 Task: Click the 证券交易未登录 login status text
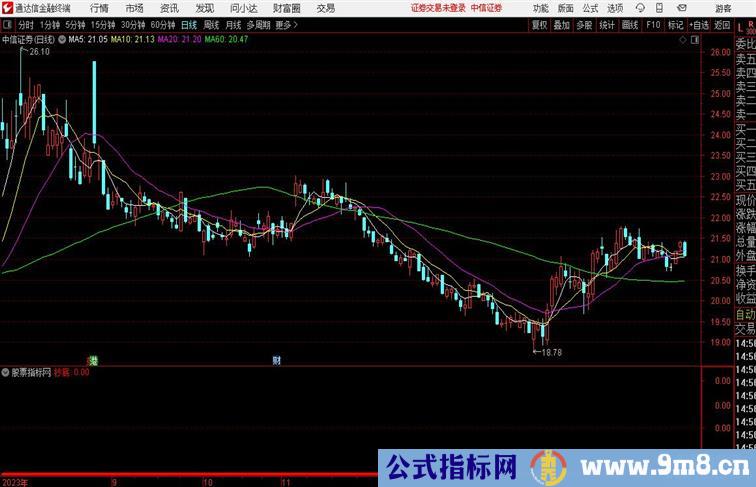click(438, 7)
